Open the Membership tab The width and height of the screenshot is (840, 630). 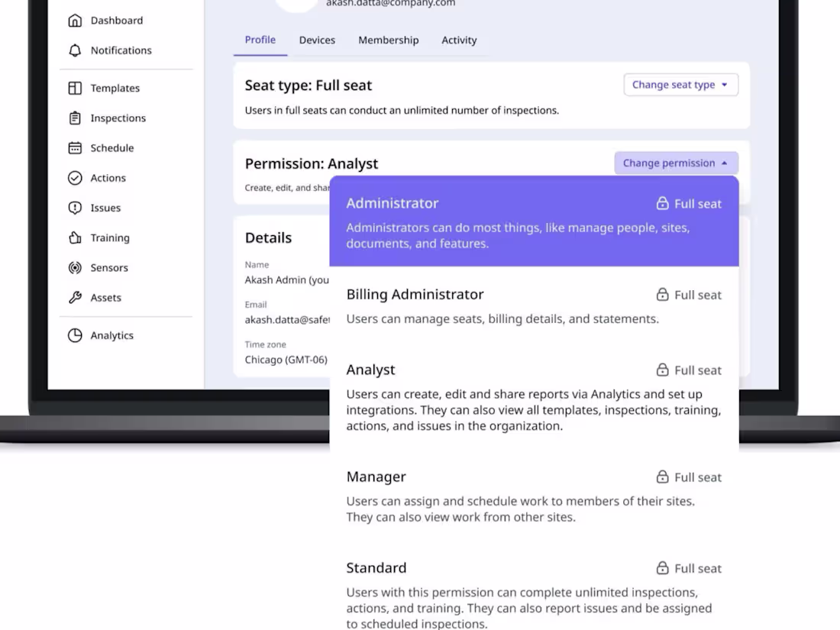[x=388, y=40]
